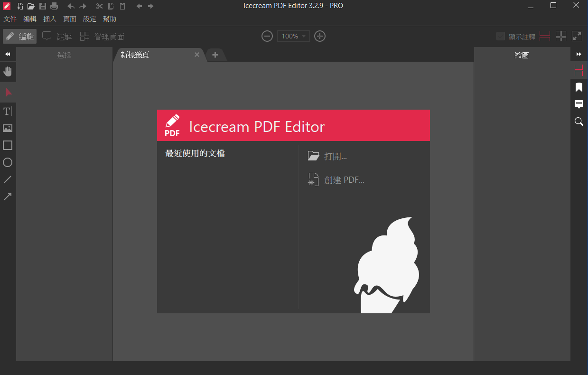This screenshot has width=588, height=375.
Task: Click the copy icon in title bar
Action: point(111,6)
